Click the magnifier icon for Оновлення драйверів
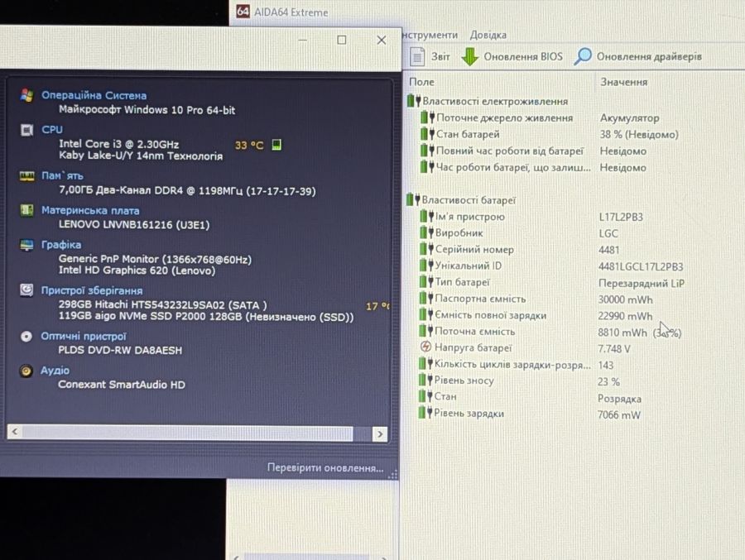Image resolution: width=745 pixels, height=560 pixels. (x=583, y=56)
